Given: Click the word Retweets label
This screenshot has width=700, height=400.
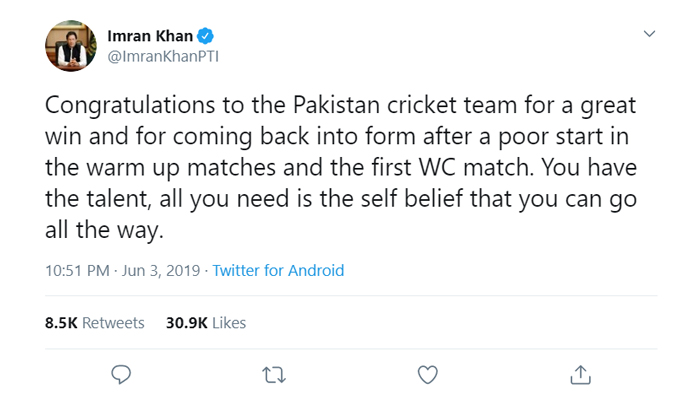Looking at the screenshot, I should 113,323.
